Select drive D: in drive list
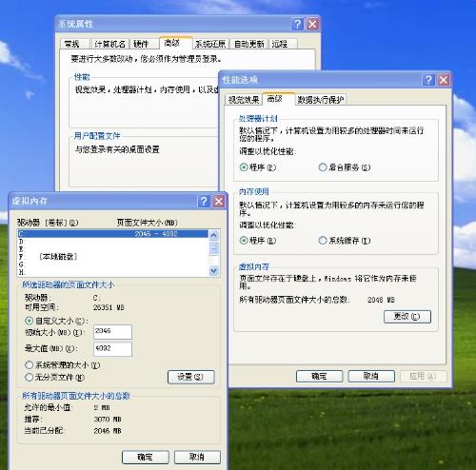Image resolution: width=476 pixels, height=470 pixels. click(113, 242)
